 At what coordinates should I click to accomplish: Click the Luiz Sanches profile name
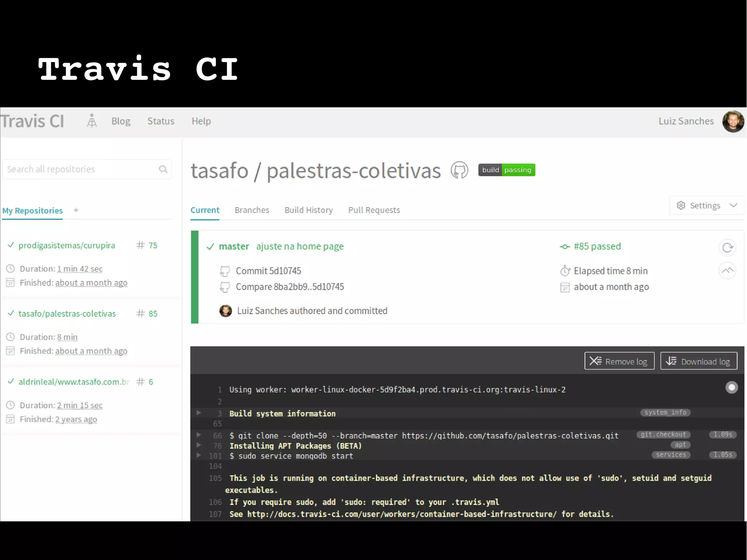(x=686, y=121)
